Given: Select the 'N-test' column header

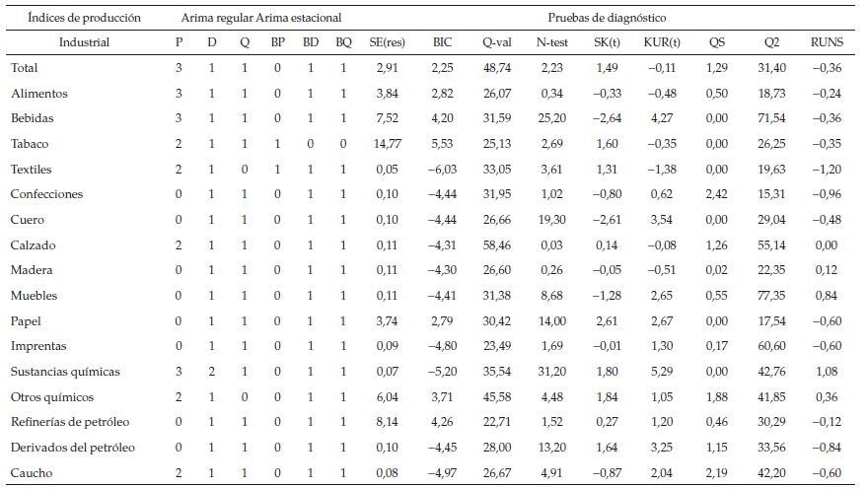Looking at the screenshot, I should pos(551,42).
